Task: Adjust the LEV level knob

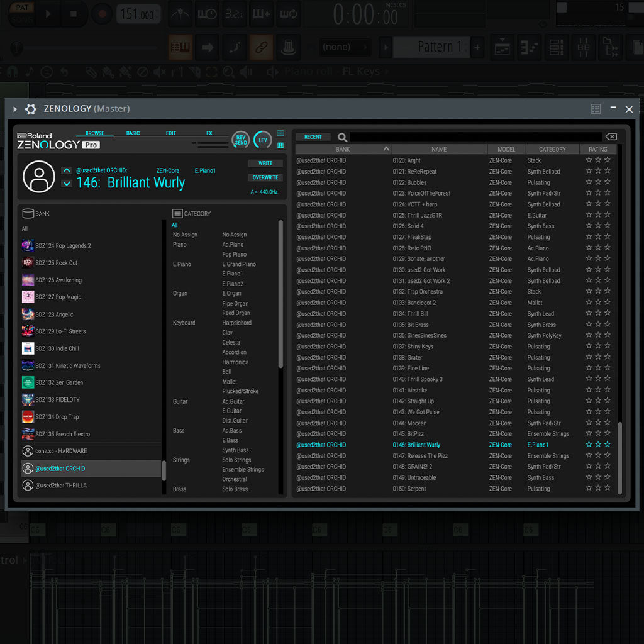Action: point(263,140)
